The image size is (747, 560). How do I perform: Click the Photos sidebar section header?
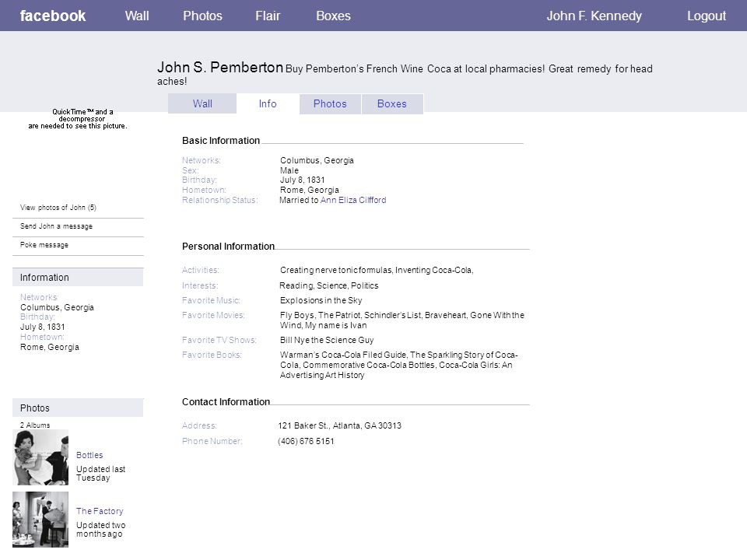pyautogui.click(x=78, y=408)
